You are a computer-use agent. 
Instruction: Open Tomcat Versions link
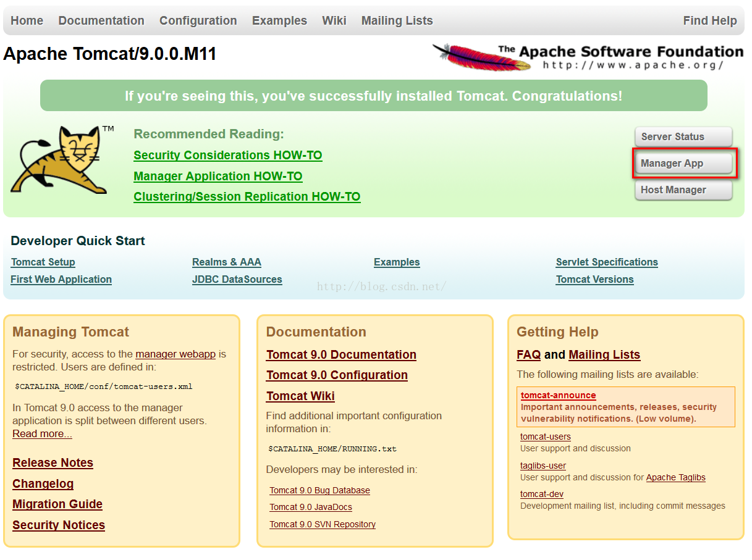pos(595,279)
